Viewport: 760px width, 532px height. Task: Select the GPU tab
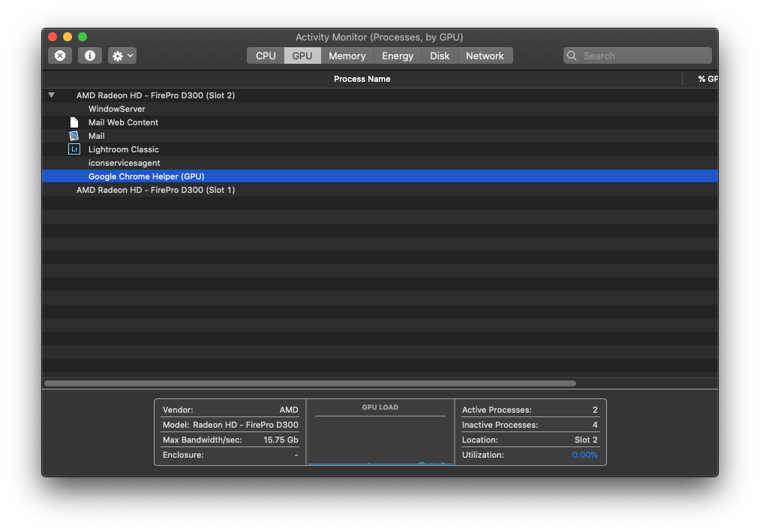(x=302, y=56)
